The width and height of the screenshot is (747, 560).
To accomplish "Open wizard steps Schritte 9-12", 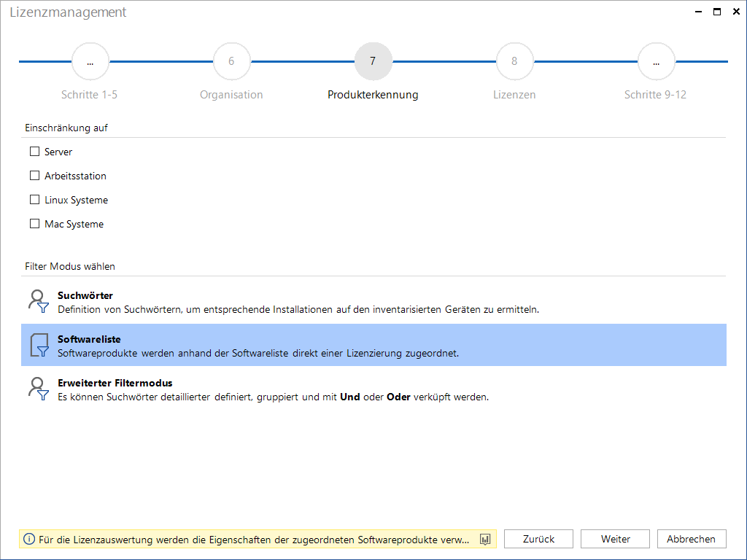I will [656, 61].
